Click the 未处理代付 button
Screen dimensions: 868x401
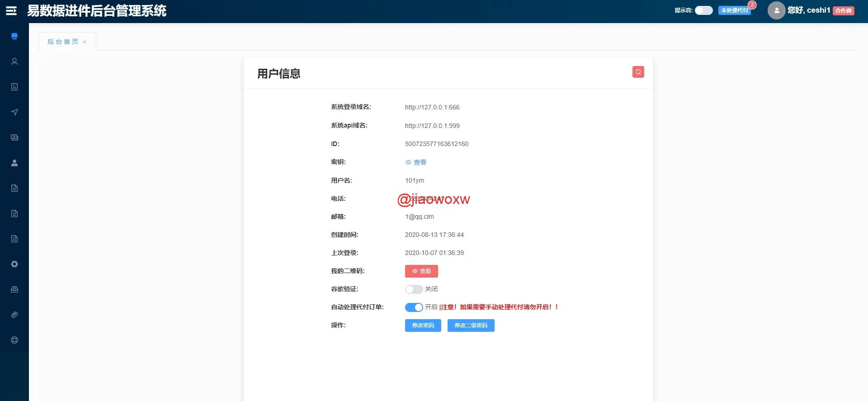[x=734, y=10]
